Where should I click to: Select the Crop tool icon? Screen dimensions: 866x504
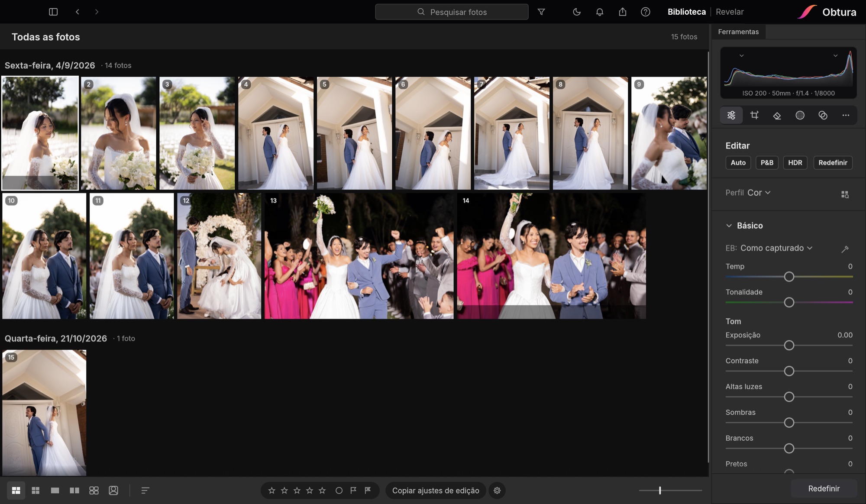tap(754, 115)
